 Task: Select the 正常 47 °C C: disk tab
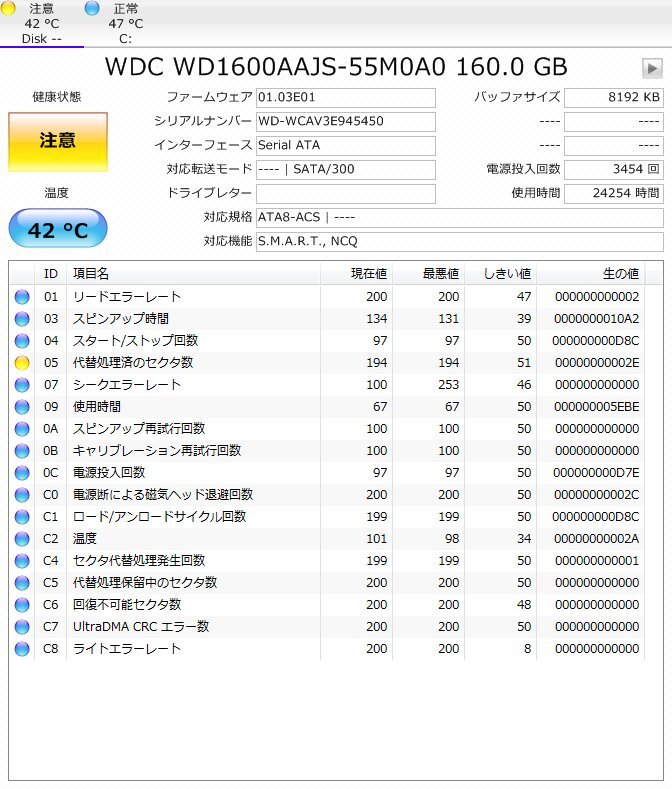[x=126, y=24]
